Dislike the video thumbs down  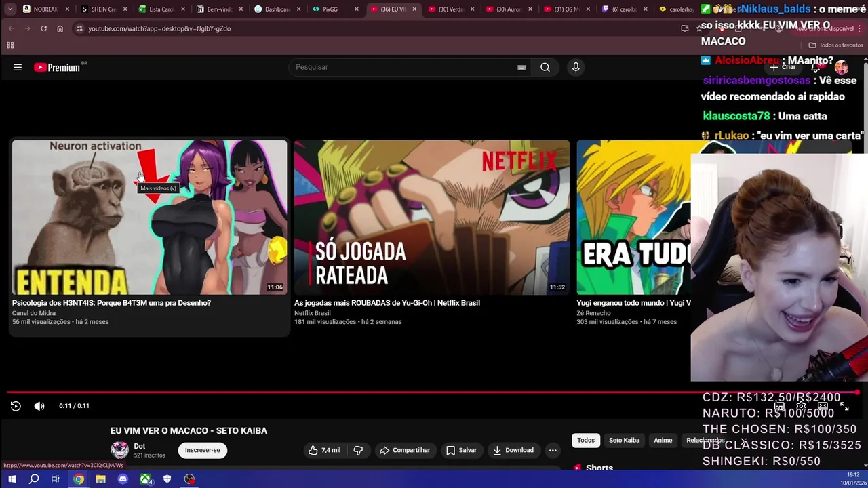pyautogui.click(x=358, y=450)
